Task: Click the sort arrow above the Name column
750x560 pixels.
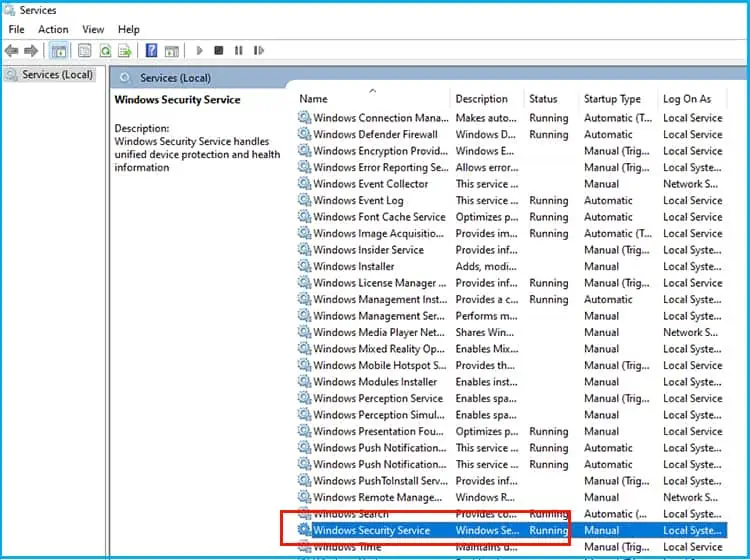Action: click(373, 90)
